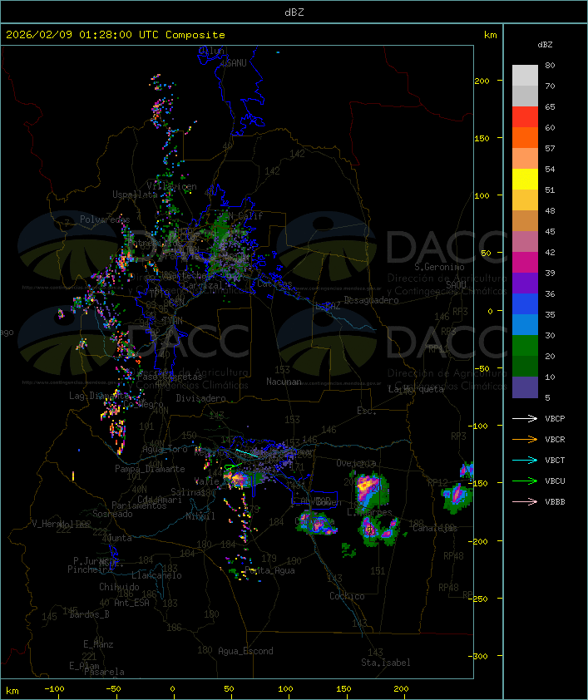Click the cyan VBCT arrow icon
588x700 pixels.
coord(525,461)
